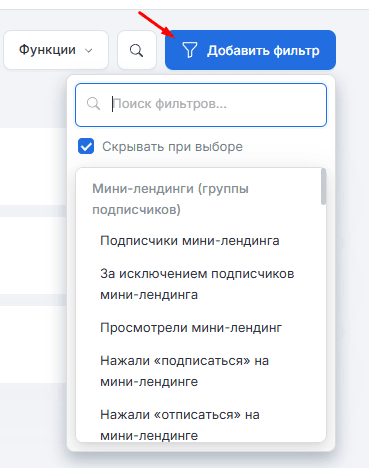This screenshot has height=468, width=369.
Task: Click the Мини-лендинги (группы подписчиков) group heading
Action: (x=170, y=199)
